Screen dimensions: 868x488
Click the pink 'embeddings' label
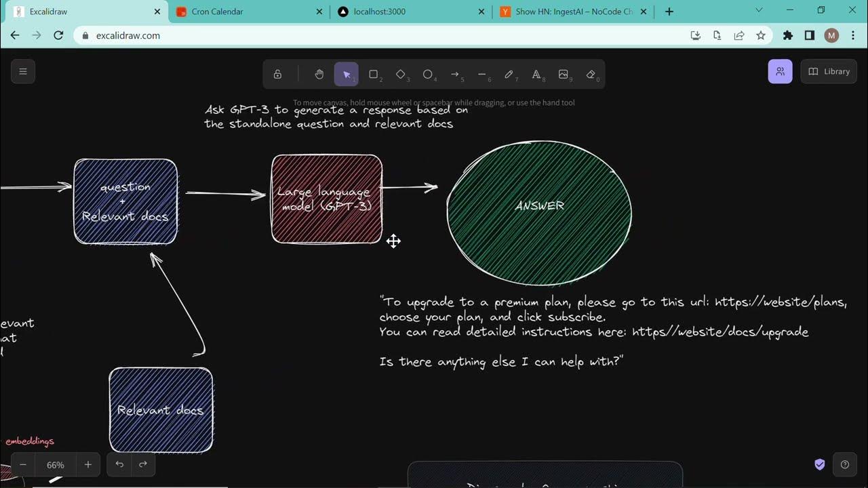30,441
